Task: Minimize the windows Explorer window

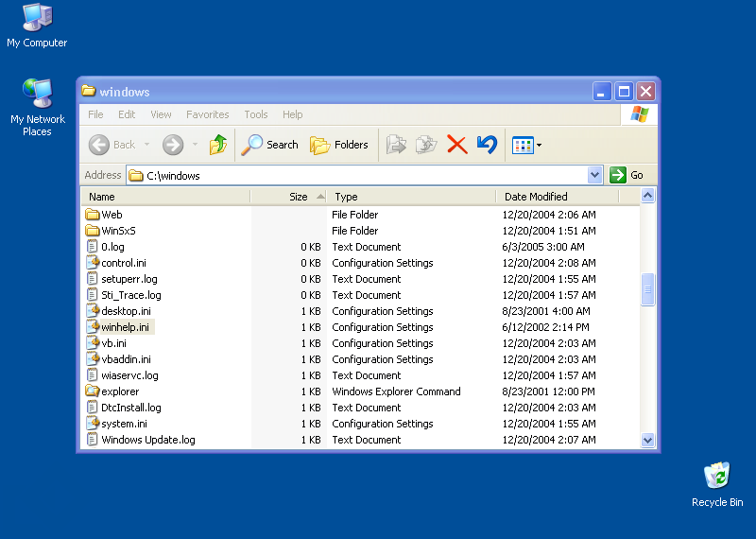Action: pyautogui.click(x=602, y=91)
